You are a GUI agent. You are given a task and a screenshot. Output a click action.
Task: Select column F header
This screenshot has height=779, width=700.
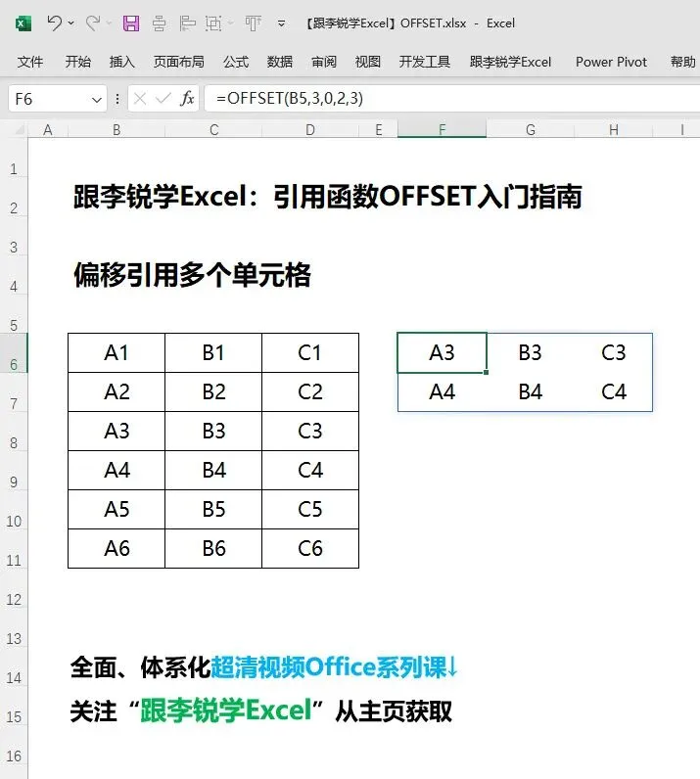point(442,130)
